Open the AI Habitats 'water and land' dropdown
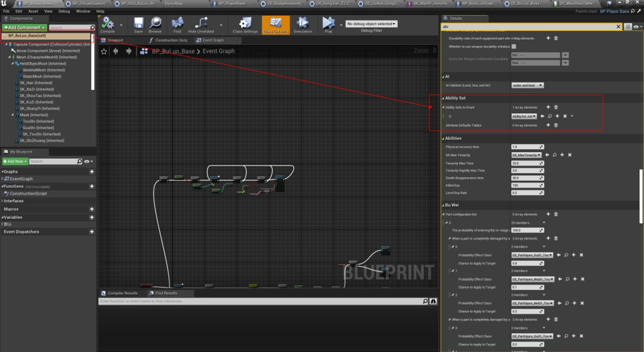Screen dimensions: 644x352 527,86
